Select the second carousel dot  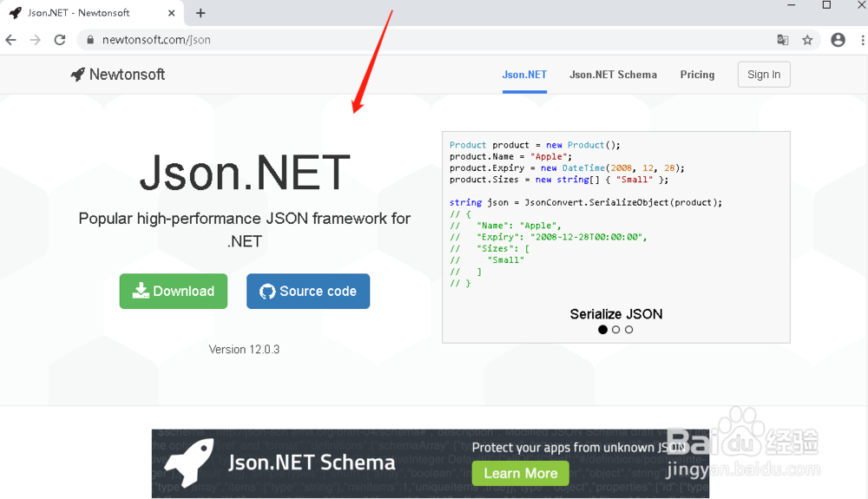[x=615, y=330]
